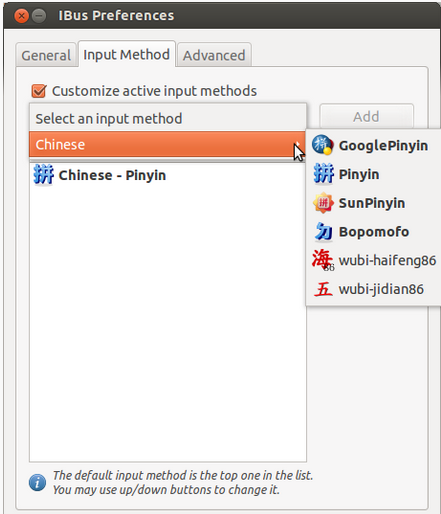Click the blue Pinyin icon in submenu
Viewport: 441px width, 514px height.
coord(323,174)
